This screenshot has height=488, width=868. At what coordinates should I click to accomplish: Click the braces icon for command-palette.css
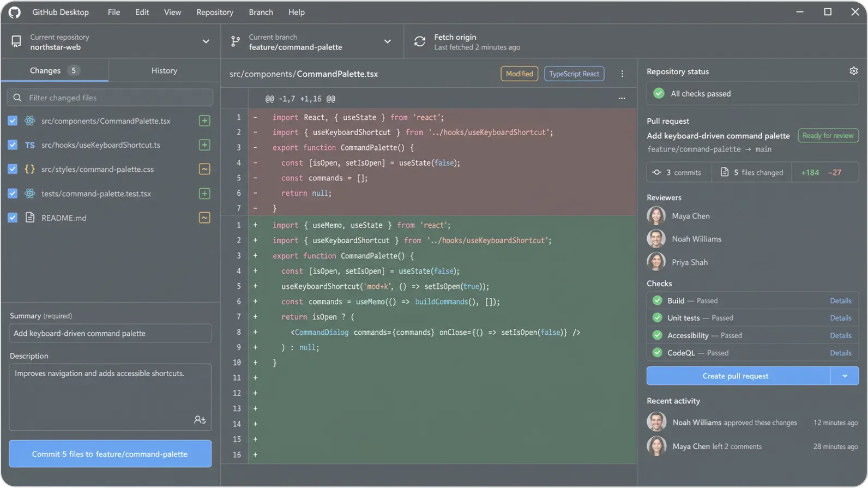coord(30,169)
